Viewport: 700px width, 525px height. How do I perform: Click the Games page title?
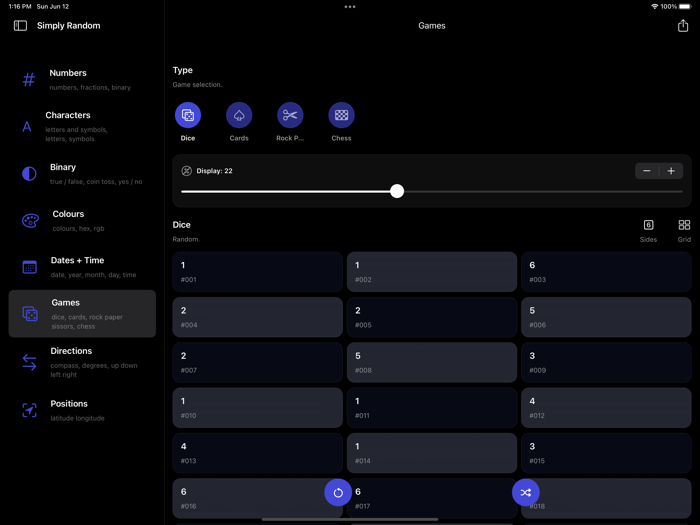[432, 25]
